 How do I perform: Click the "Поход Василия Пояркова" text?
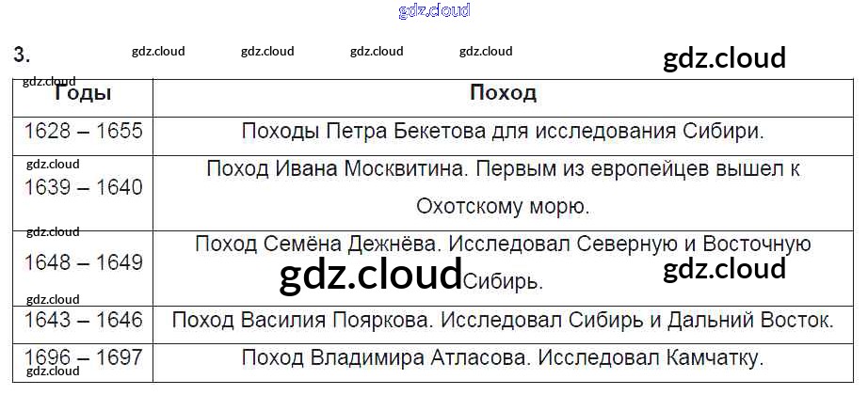point(299,321)
